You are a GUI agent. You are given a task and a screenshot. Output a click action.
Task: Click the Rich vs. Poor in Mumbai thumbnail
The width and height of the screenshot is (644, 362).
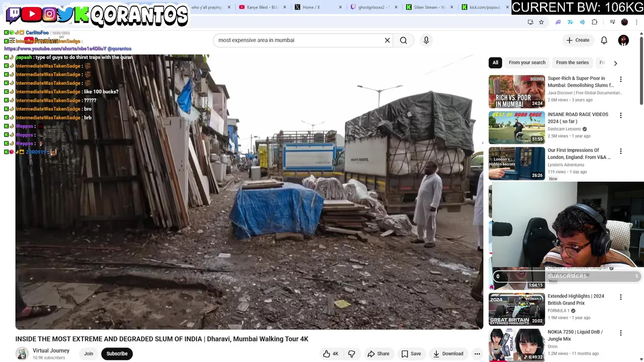[x=517, y=92]
